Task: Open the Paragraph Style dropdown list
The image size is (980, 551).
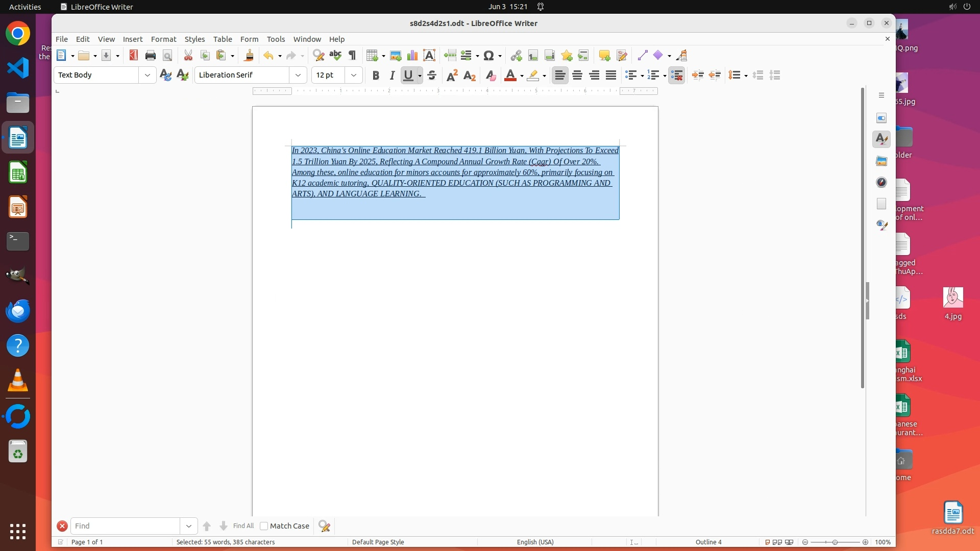Action: 148,75
